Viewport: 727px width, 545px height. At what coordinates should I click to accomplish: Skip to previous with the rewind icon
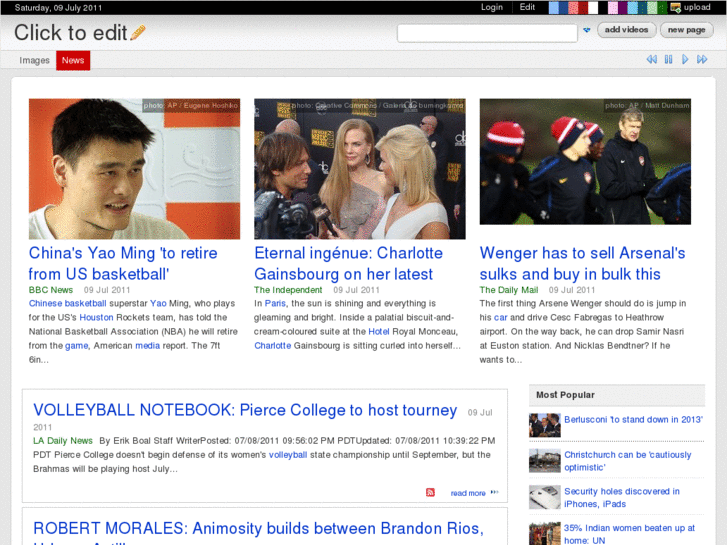point(651,60)
